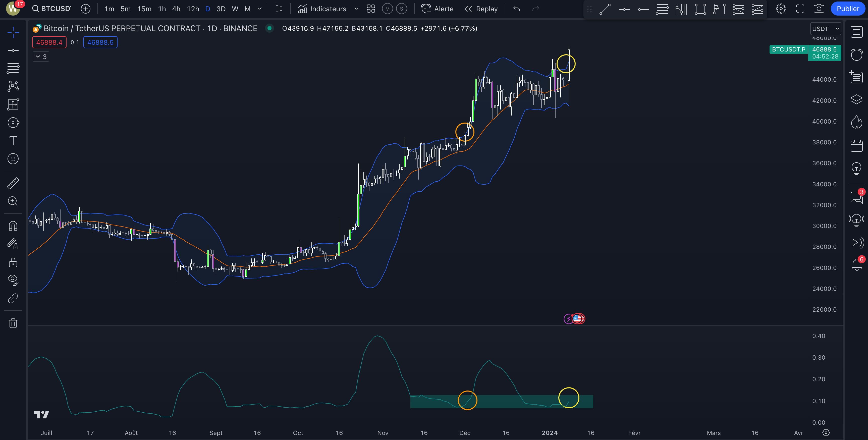Image resolution: width=868 pixels, height=440 pixels.
Task: Select the W weekly timeframe
Action: 235,9
